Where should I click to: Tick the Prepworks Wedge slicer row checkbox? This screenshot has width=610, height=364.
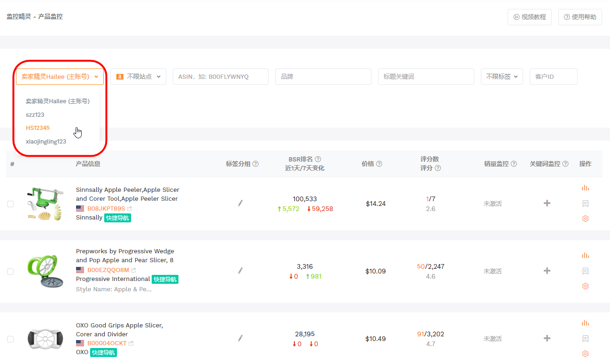[x=10, y=272]
